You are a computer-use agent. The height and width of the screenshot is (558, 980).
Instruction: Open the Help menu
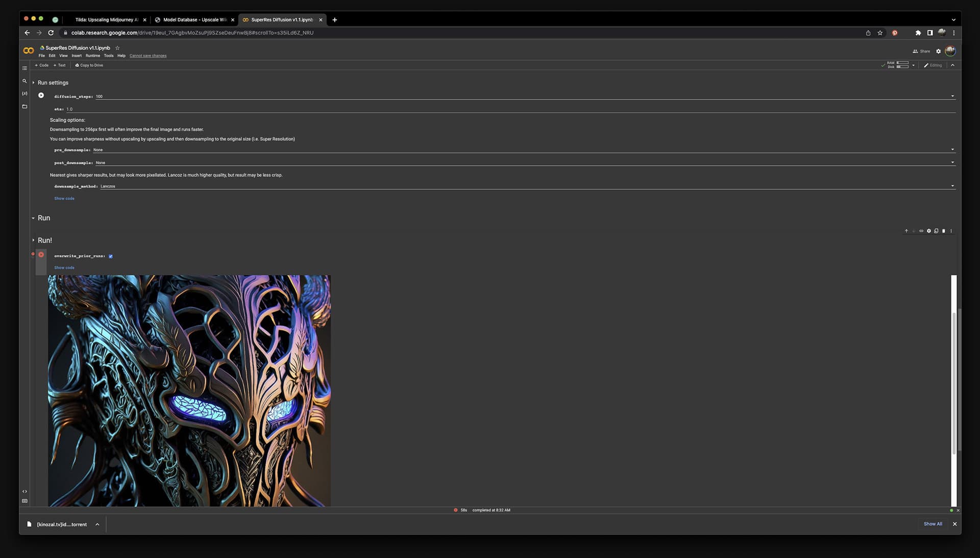(121, 56)
